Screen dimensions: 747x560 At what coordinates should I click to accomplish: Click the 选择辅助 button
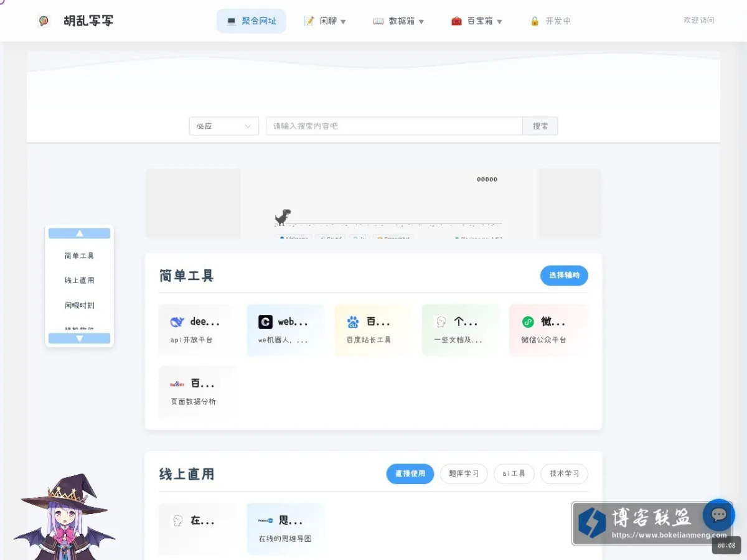coord(564,275)
